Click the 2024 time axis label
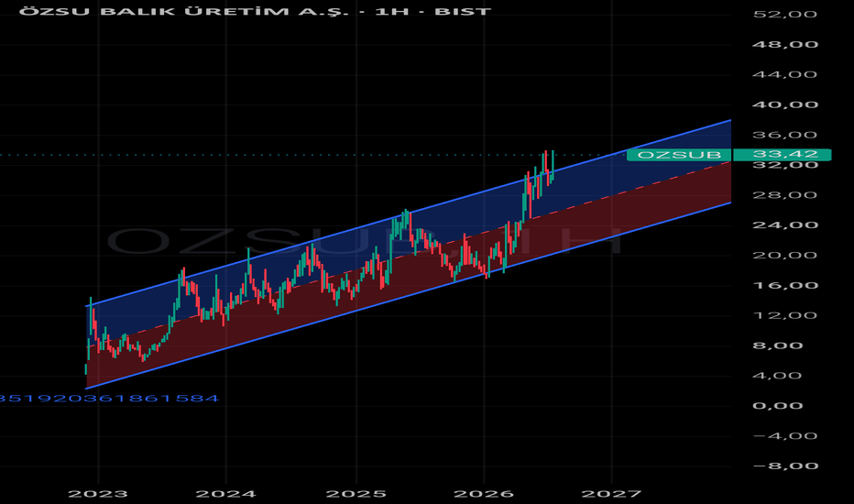The height and width of the screenshot is (504, 854). tap(226, 494)
